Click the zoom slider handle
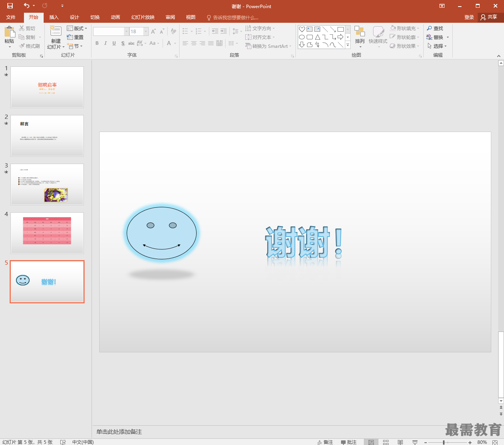The width and height of the screenshot is (504, 445). tap(444, 442)
